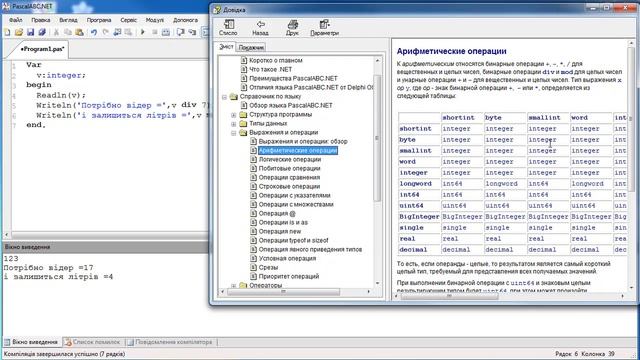Paste from clipboard using the toolbar icon

[x=80, y=32]
